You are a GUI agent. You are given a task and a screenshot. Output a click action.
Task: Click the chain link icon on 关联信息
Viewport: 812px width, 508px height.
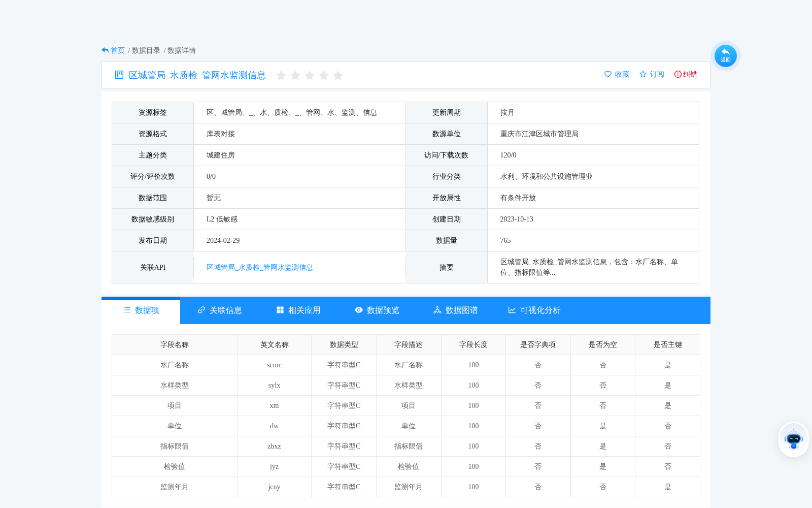coord(201,310)
